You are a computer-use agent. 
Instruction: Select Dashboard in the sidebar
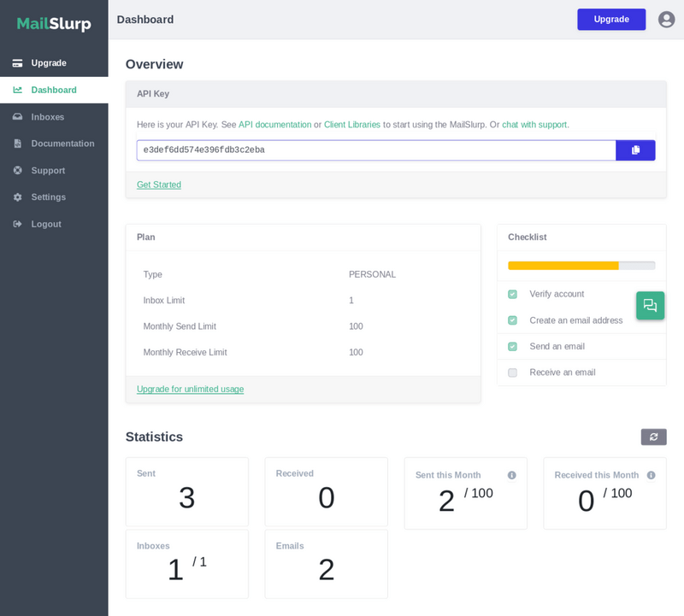[54, 90]
